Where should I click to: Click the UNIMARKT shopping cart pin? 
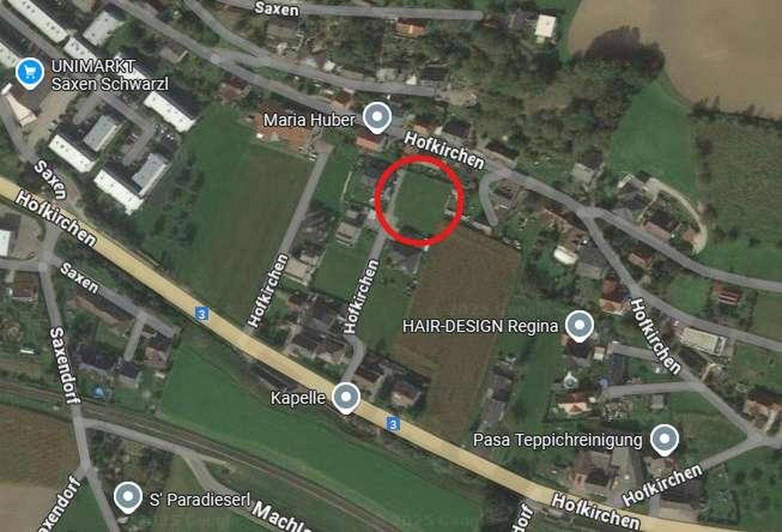[30, 74]
